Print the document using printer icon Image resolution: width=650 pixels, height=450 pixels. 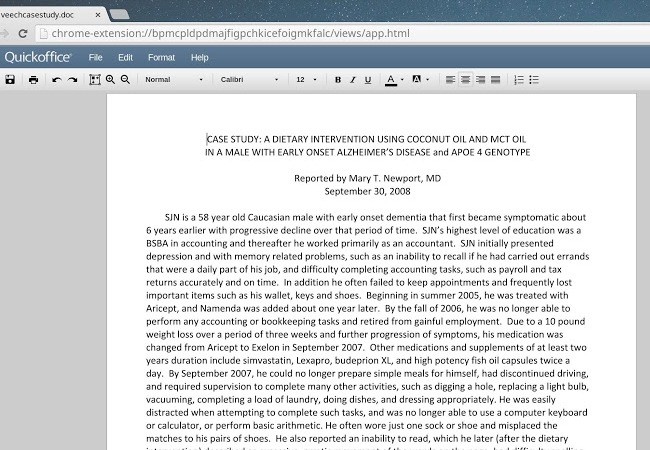33,80
